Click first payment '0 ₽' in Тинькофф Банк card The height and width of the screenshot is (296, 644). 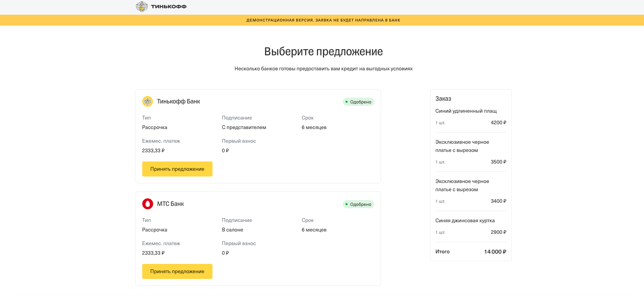[225, 151]
